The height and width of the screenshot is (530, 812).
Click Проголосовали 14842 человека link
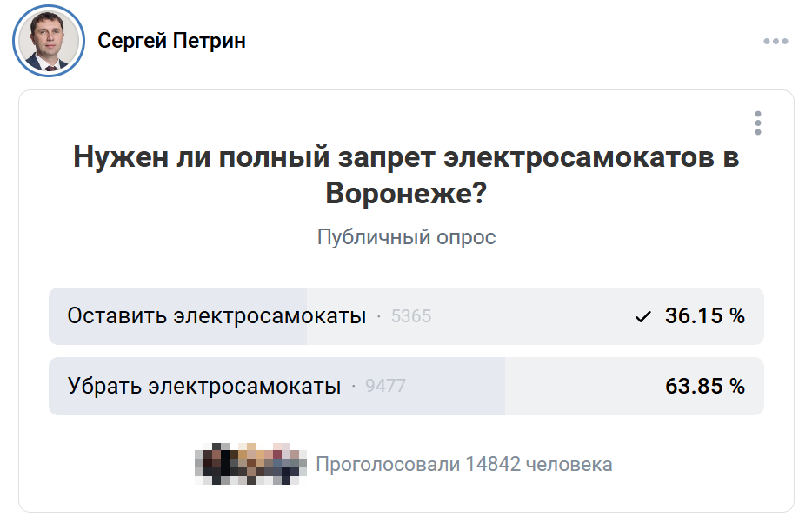463,464
